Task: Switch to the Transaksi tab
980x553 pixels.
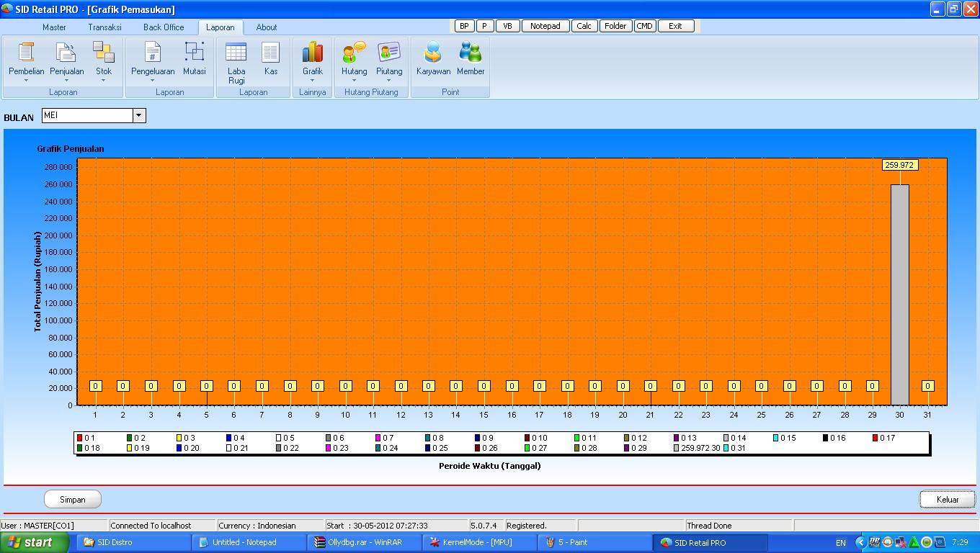Action: pyautogui.click(x=104, y=27)
